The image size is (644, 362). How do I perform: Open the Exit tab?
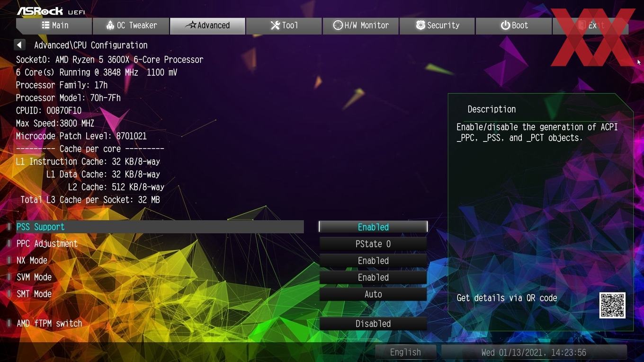590,26
